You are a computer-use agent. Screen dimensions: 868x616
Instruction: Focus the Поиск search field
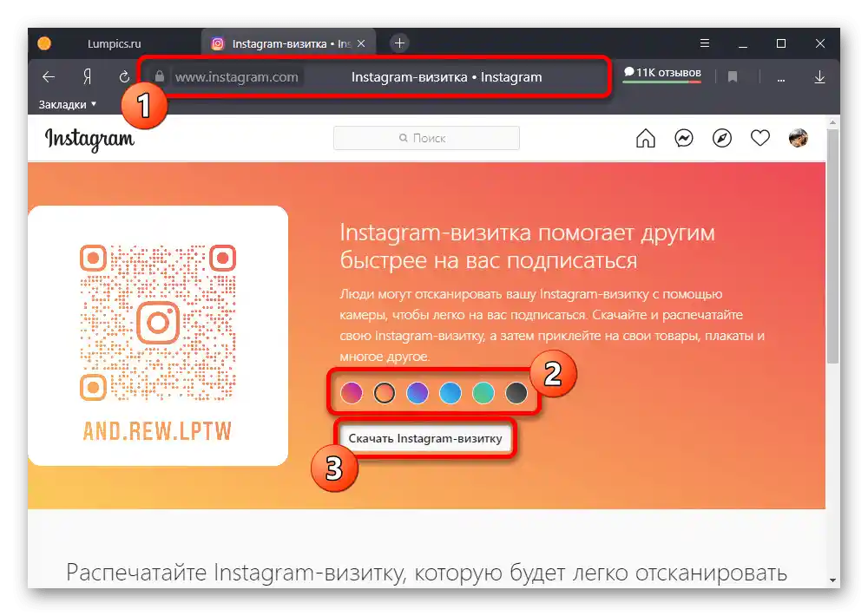click(x=426, y=138)
